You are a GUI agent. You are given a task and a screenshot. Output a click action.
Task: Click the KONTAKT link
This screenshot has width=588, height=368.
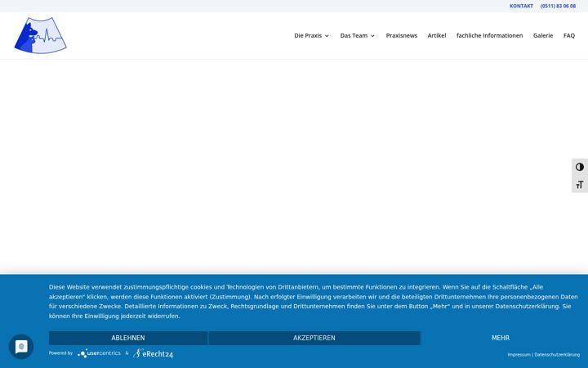[x=521, y=6]
